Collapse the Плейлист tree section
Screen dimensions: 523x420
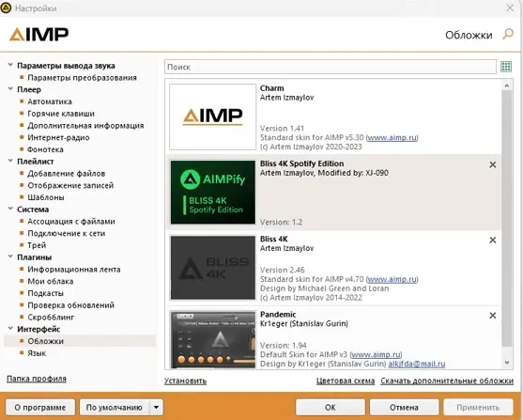pos(10,161)
